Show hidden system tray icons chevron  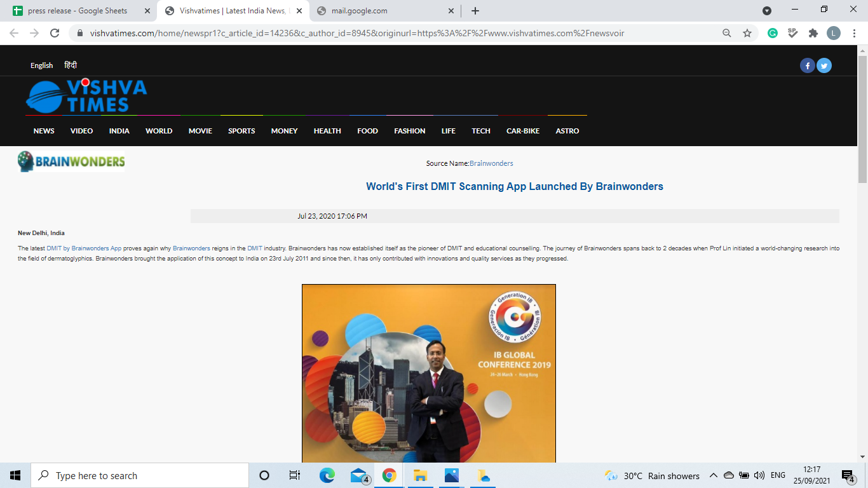pos(713,475)
